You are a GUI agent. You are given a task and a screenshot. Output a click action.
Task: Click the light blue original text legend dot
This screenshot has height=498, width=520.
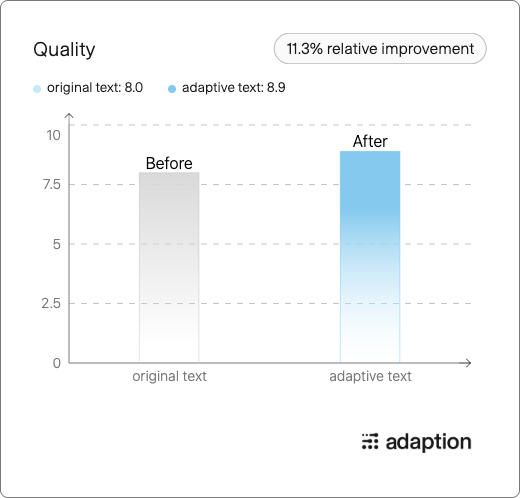37,89
